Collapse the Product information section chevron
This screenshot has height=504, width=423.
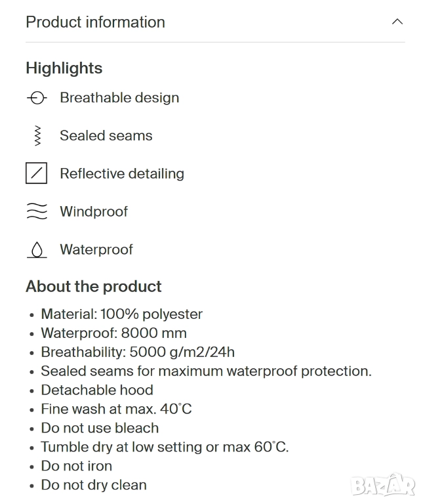click(x=397, y=22)
